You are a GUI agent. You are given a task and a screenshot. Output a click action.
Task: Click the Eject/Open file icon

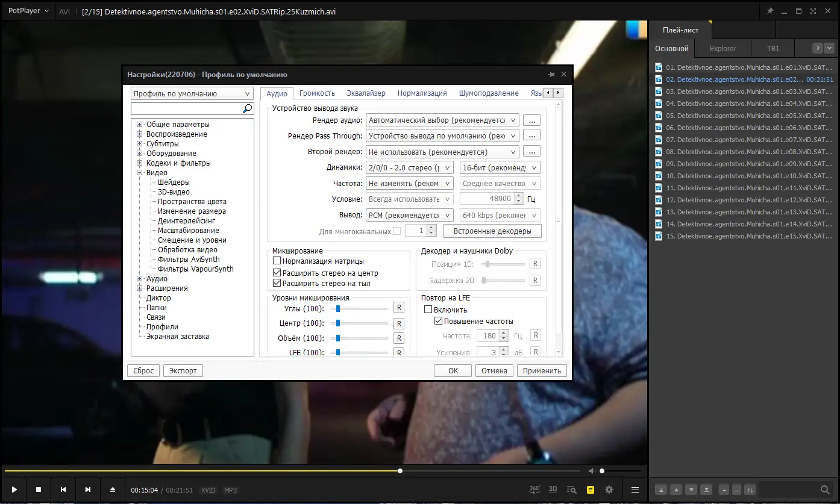(112, 490)
